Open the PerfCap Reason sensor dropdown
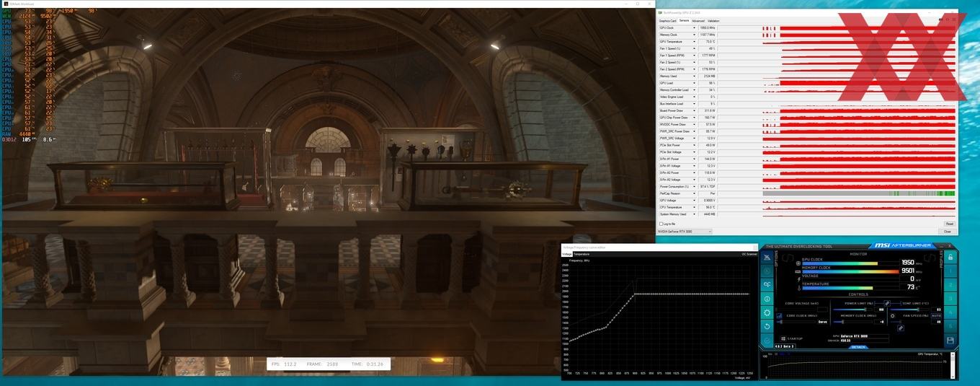Image resolution: width=980 pixels, height=386 pixels. click(695, 193)
